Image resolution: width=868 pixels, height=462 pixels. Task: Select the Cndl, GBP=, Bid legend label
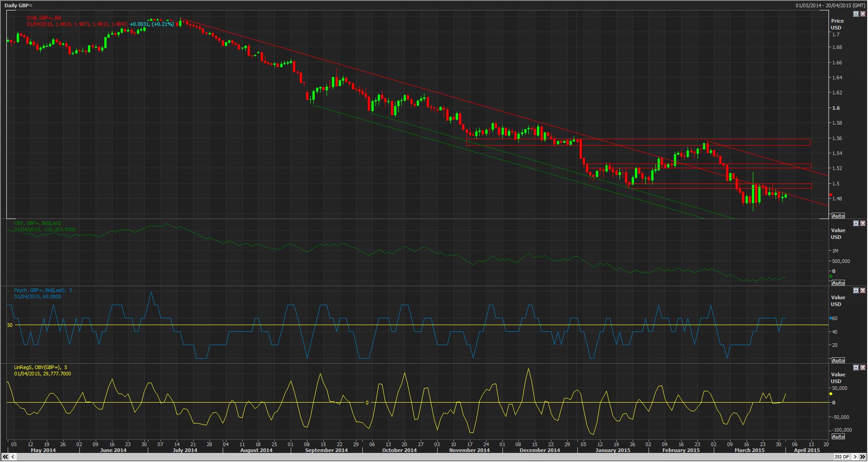point(44,18)
